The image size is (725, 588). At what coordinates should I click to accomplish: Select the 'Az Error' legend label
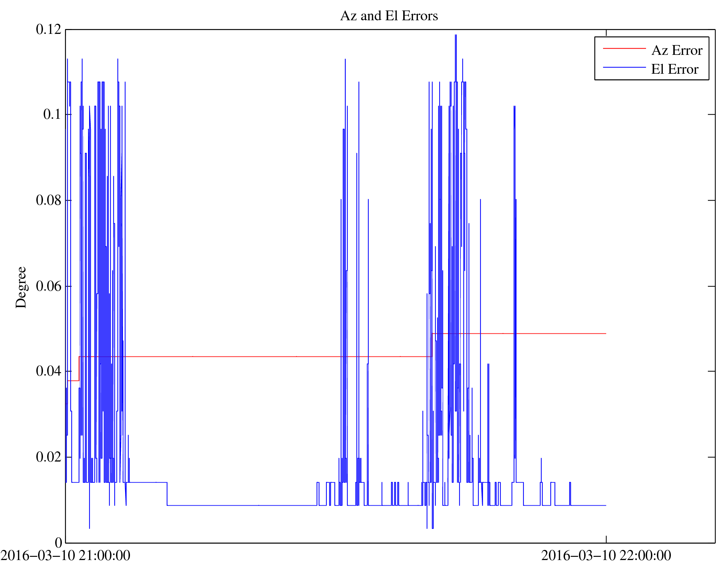[677, 50]
